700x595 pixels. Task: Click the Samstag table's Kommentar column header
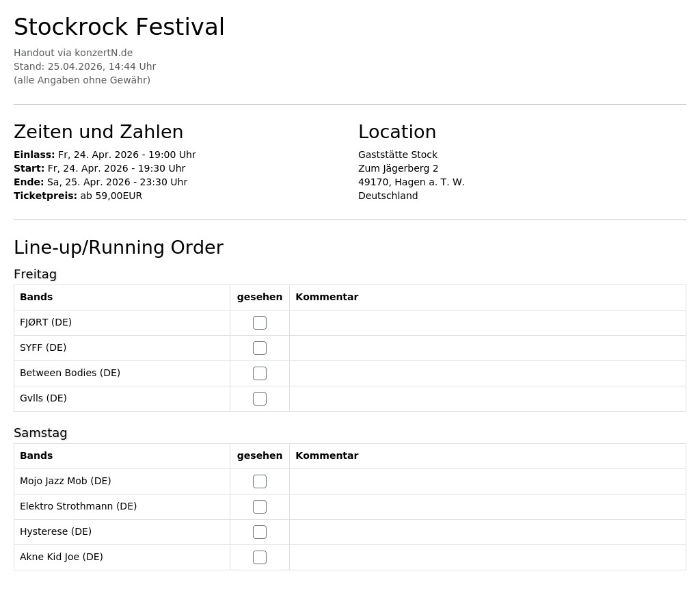[x=327, y=455]
